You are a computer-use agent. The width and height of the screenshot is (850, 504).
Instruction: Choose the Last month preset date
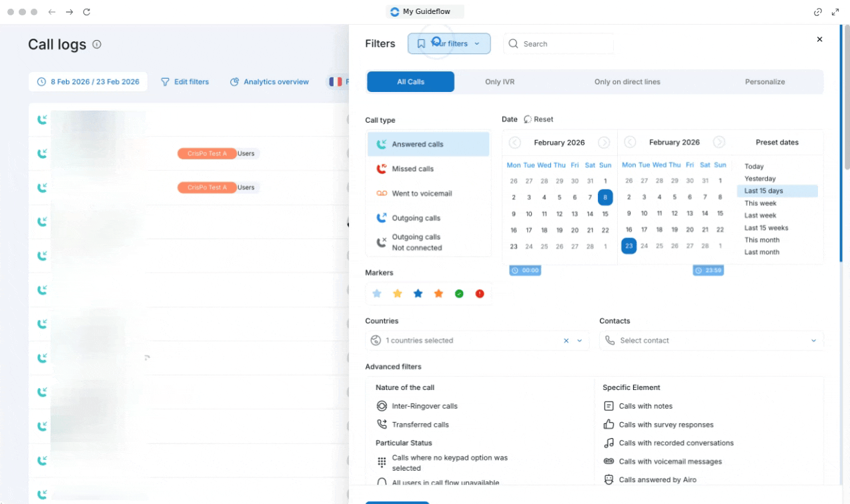[x=761, y=252]
